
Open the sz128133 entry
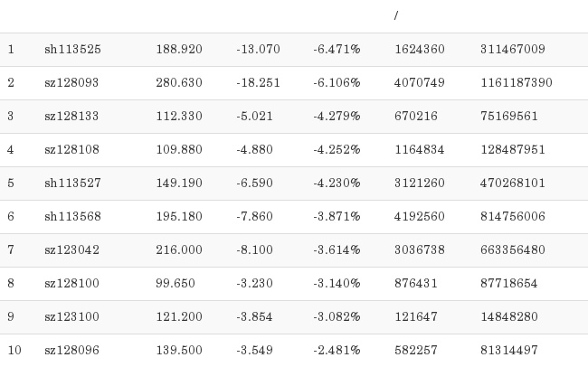click(x=71, y=117)
